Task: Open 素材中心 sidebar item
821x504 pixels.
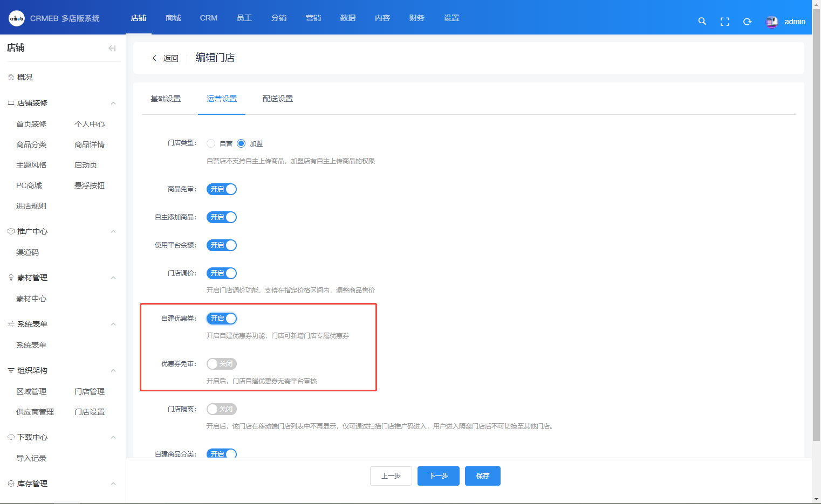Action: (31, 299)
